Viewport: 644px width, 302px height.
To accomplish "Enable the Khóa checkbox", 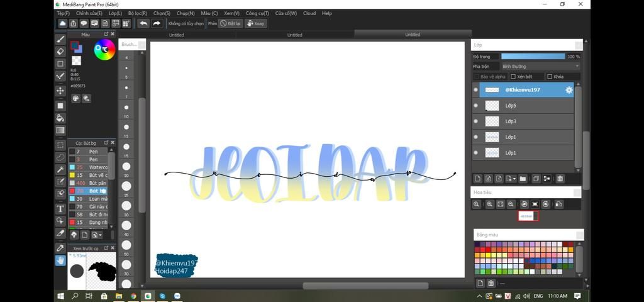I will coord(550,76).
